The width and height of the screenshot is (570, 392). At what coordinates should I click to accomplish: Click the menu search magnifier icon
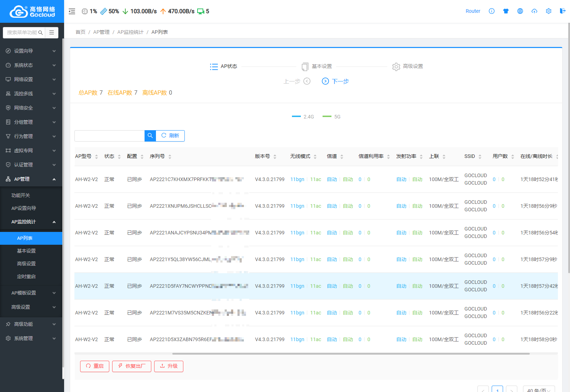point(41,32)
